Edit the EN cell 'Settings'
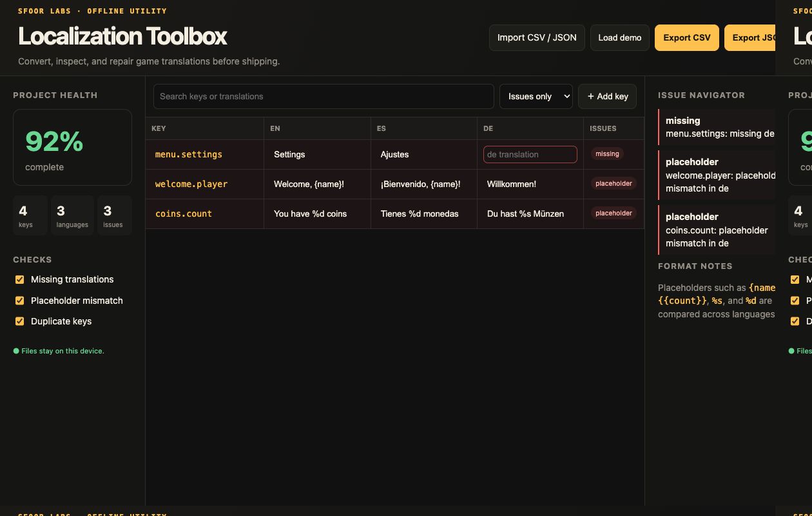812x516 pixels. point(317,154)
